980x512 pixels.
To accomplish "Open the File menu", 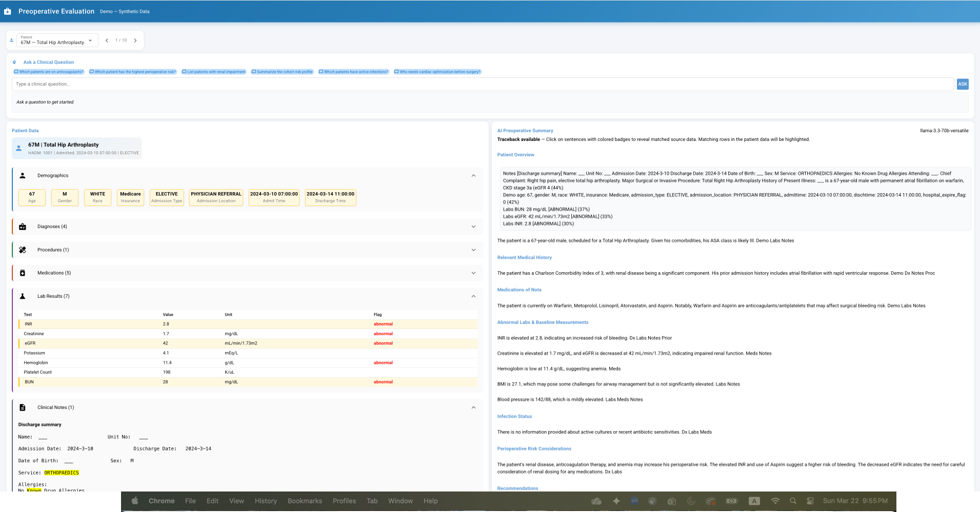I will (190, 501).
